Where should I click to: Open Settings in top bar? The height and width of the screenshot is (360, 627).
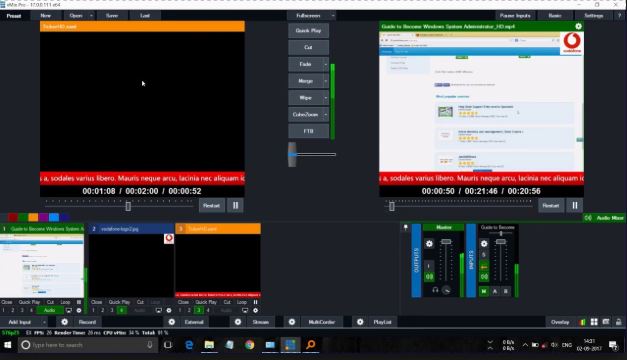[x=593, y=16]
